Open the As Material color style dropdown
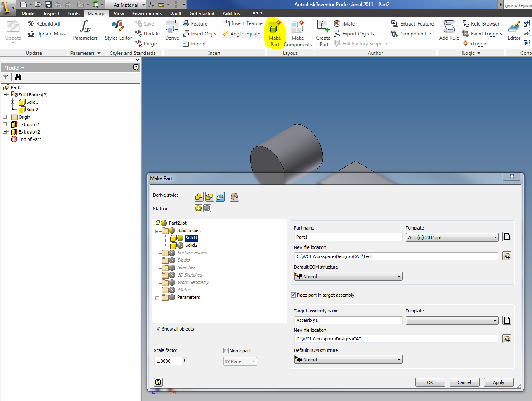 point(126,5)
